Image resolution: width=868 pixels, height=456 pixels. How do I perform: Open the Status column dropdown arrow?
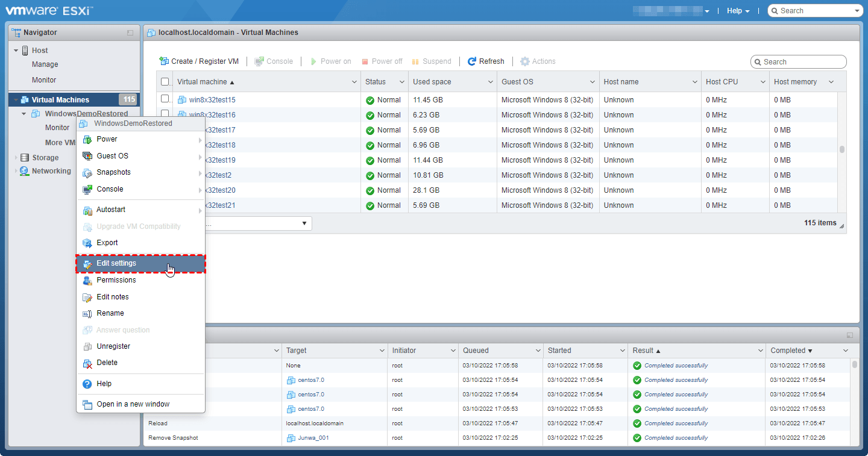point(401,82)
